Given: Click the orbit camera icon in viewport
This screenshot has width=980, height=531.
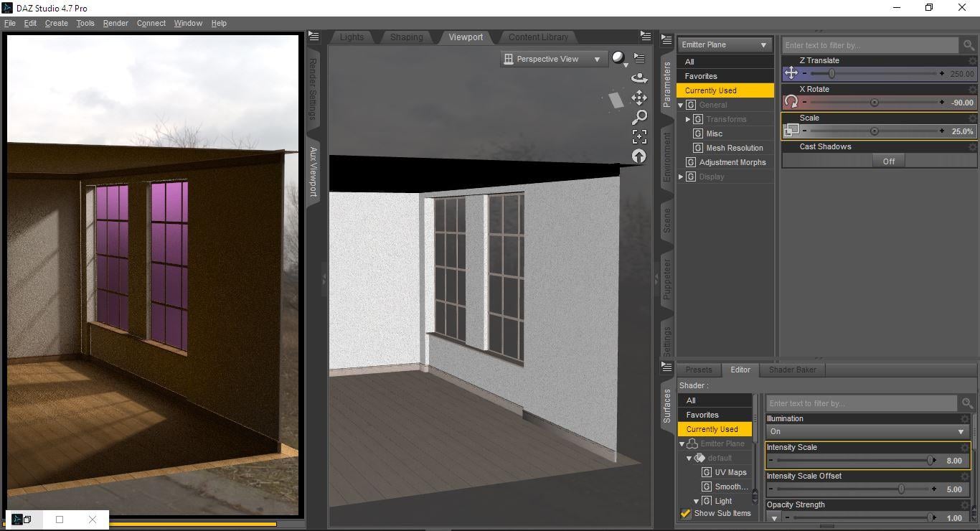Looking at the screenshot, I should (639, 77).
